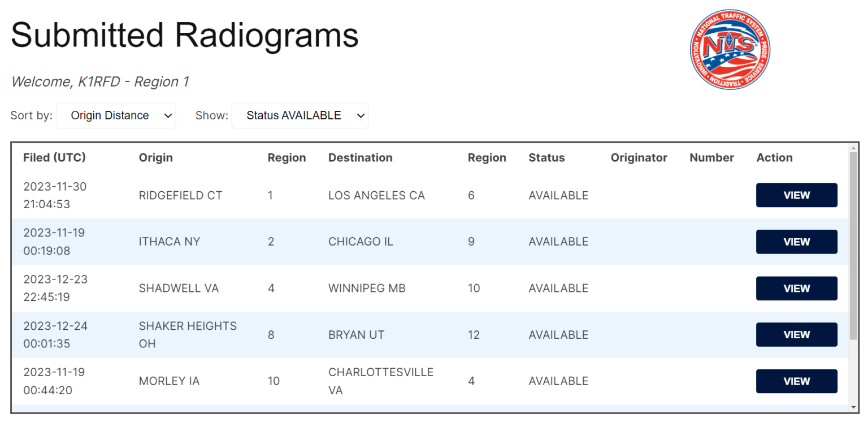Screen dimensions: 868x435
Task: Open the Sort by dropdown
Action: [x=116, y=115]
